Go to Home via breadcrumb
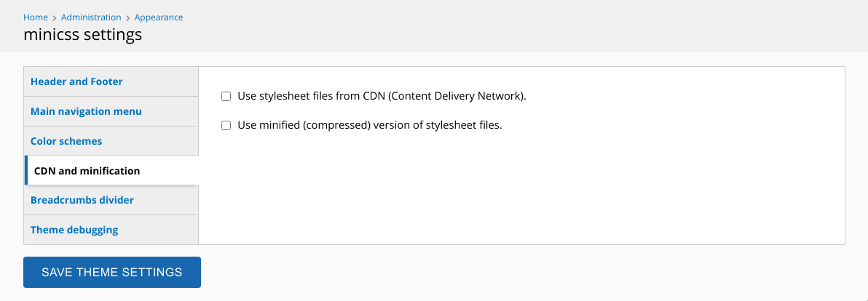Viewport: 868px width, 301px height. pos(36,17)
